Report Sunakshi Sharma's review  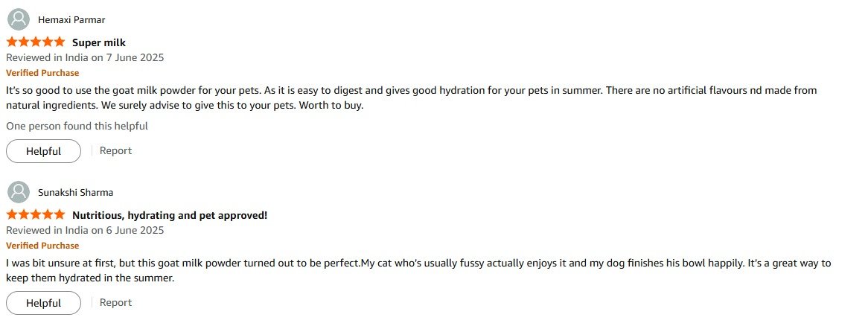pos(115,302)
